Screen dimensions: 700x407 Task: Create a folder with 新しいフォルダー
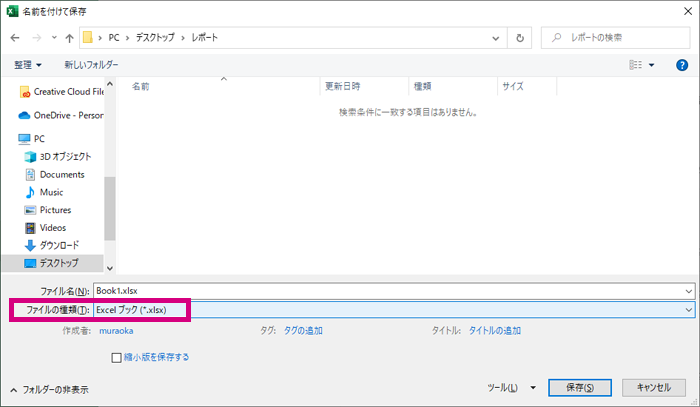pyautogui.click(x=91, y=65)
